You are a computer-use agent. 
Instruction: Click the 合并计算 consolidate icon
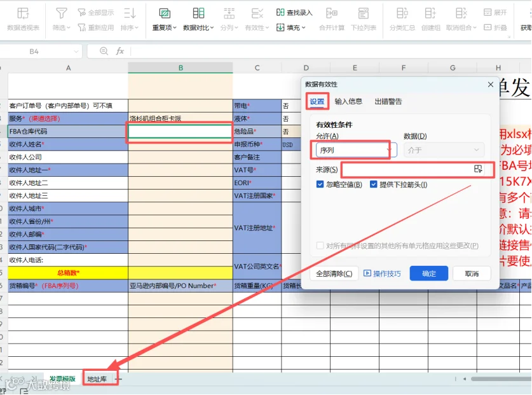[x=332, y=13]
